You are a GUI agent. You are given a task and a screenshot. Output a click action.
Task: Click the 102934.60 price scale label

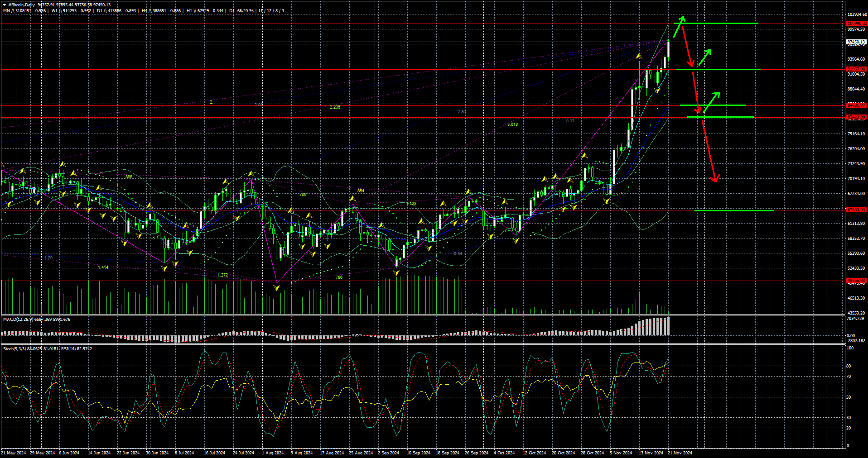(x=857, y=14)
